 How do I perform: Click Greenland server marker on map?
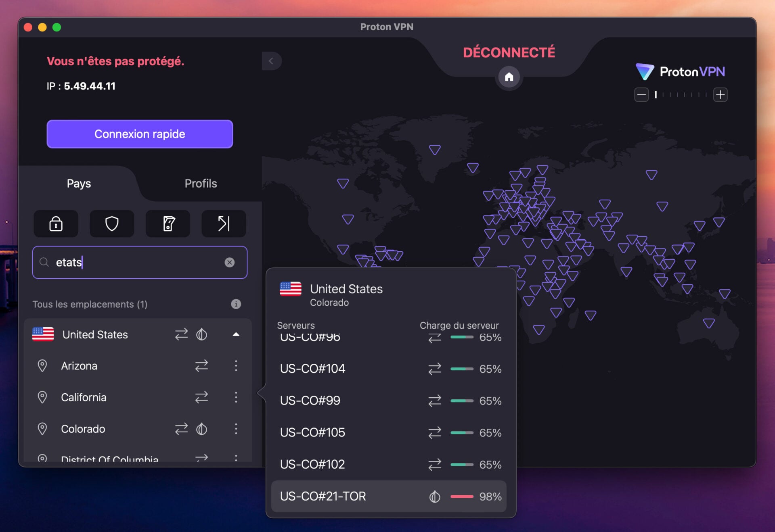pos(435,150)
